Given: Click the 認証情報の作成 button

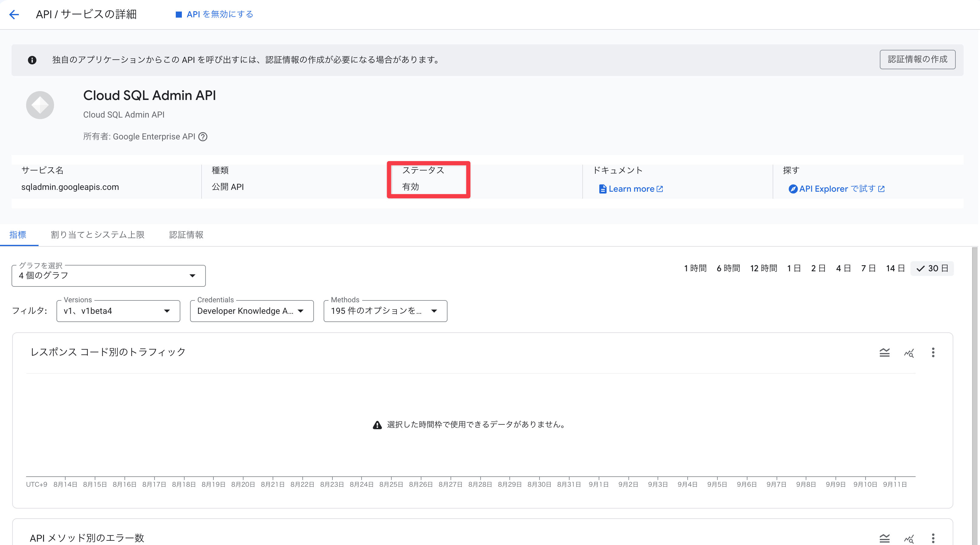Looking at the screenshot, I should pos(917,59).
